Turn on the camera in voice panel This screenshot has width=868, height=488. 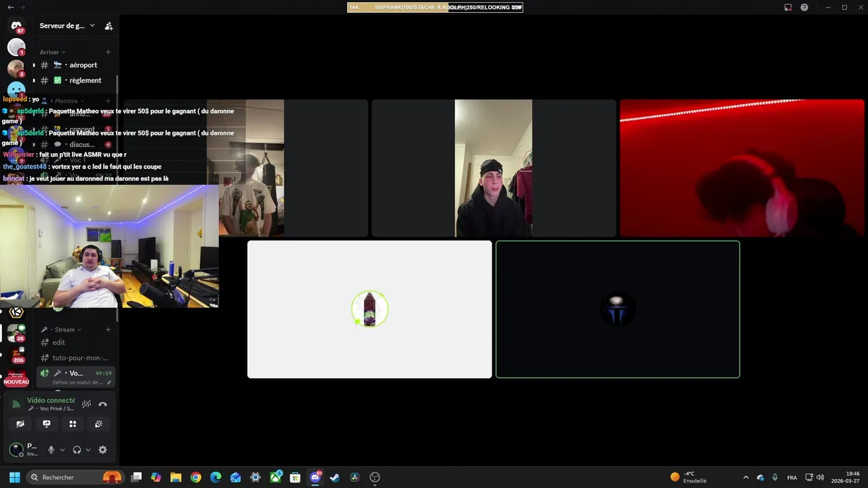click(x=20, y=424)
